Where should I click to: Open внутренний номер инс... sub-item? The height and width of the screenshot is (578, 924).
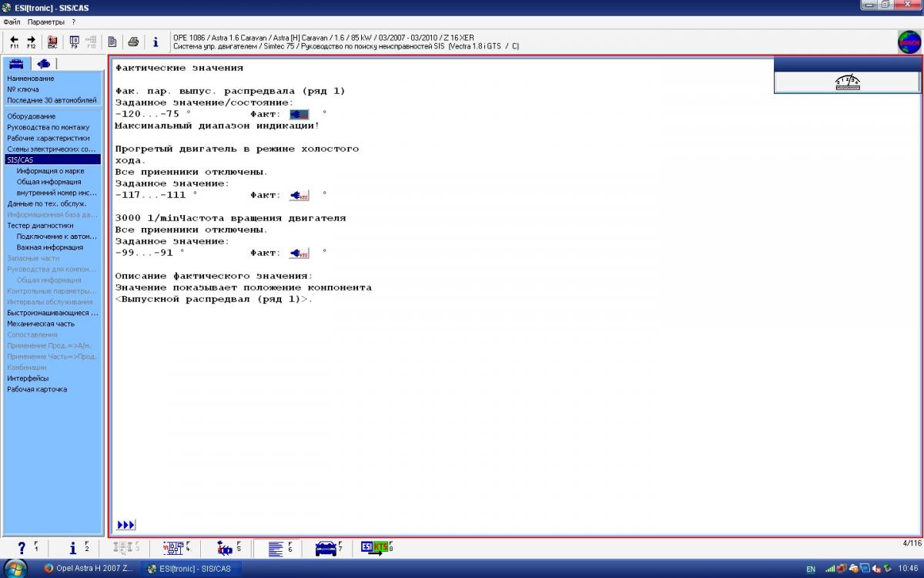coord(58,193)
